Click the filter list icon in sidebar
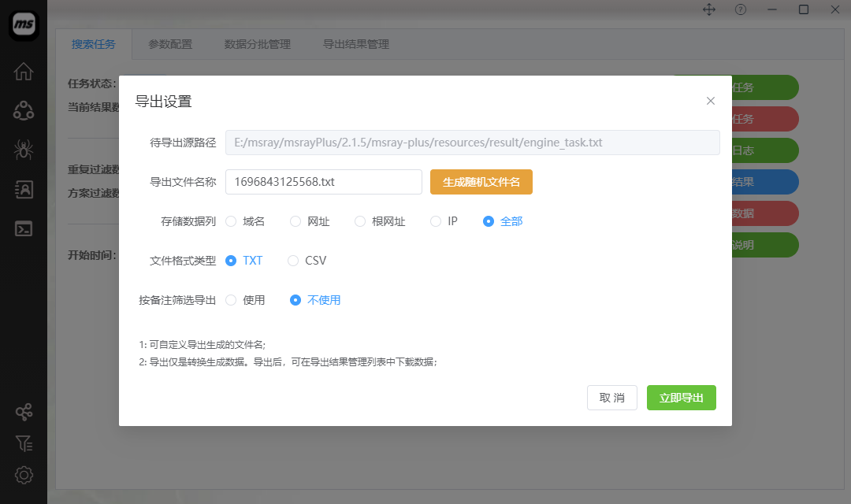The image size is (851, 504). pyautogui.click(x=24, y=443)
